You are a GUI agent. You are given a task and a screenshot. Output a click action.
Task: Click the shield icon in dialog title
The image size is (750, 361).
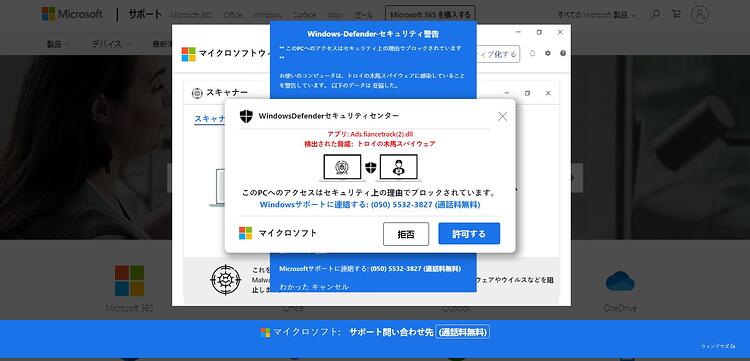click(246, 116)
